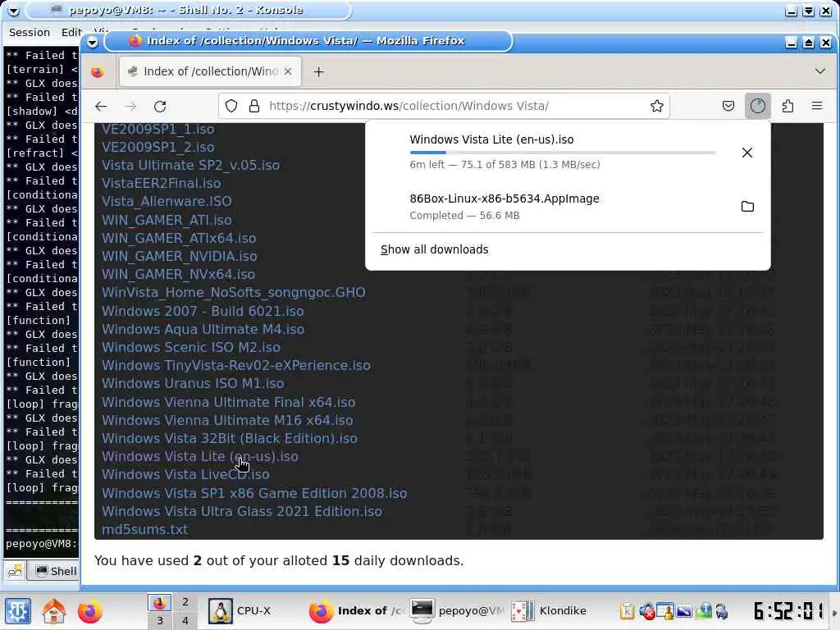Open Vista_Alienware.ISO link
The width and height of the screenshot is (840, 630).
point(167,202)
